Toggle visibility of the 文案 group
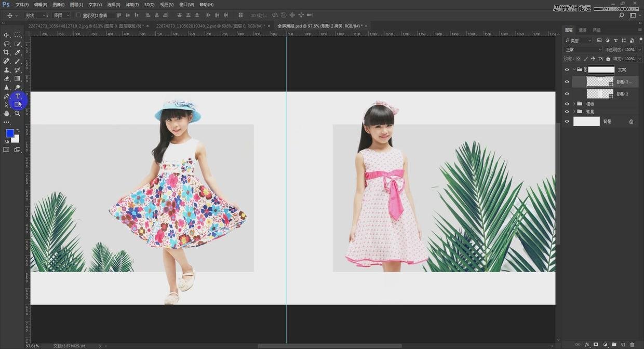The width and height of the screenshot is (644, 349). coord(567,70)
